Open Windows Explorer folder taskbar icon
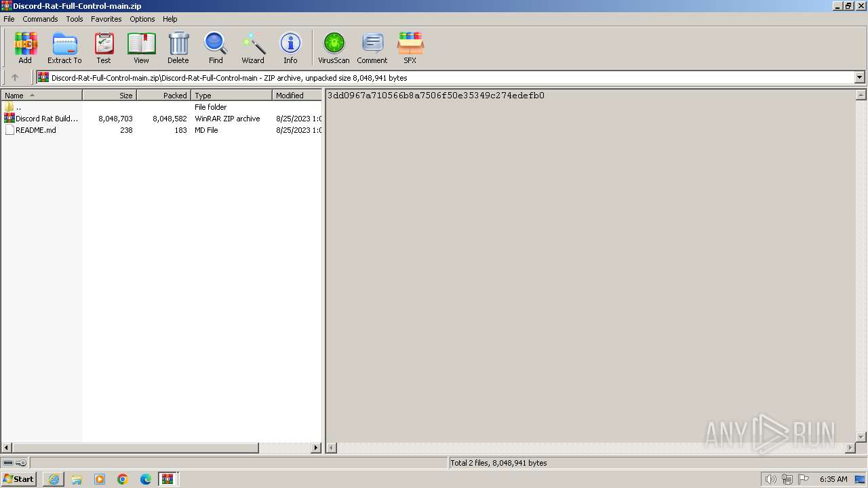This screenshot has width=868, height=488. point(77,479)
